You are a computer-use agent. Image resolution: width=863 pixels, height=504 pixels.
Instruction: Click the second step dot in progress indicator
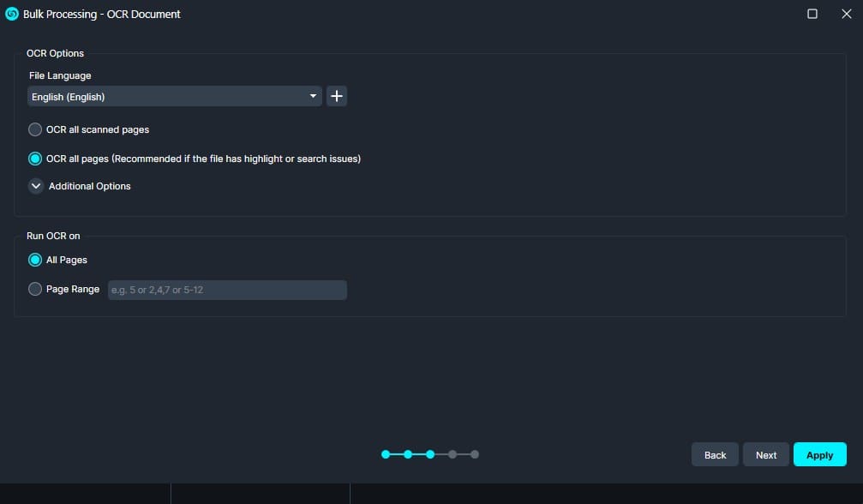pos(408,454)
